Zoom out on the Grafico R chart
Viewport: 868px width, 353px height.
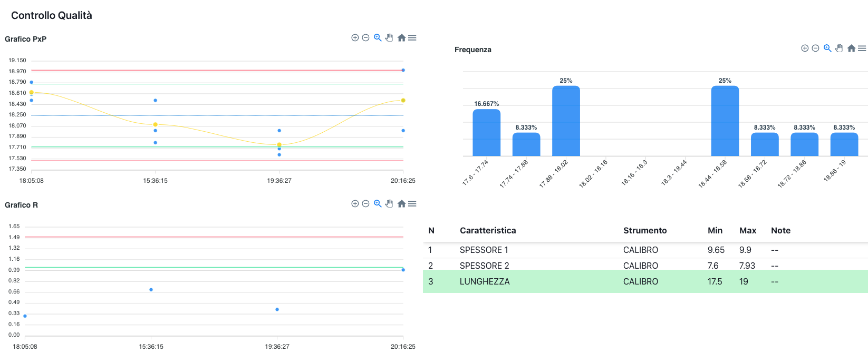pyautogui.click(x=365, y=204)
